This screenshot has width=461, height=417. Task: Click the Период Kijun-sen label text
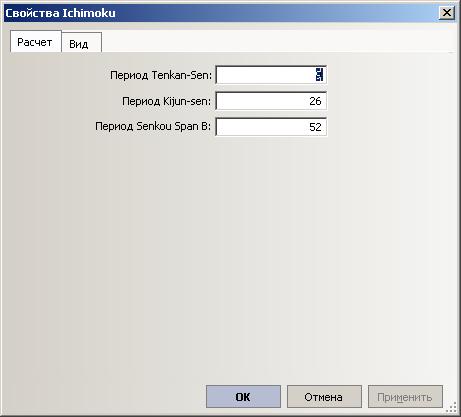[167, 101]
